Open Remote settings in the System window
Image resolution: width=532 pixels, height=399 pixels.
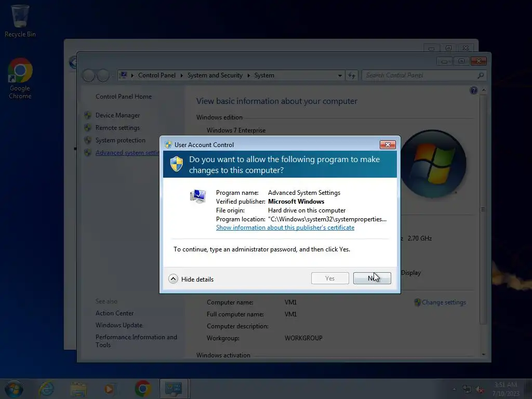117,128
